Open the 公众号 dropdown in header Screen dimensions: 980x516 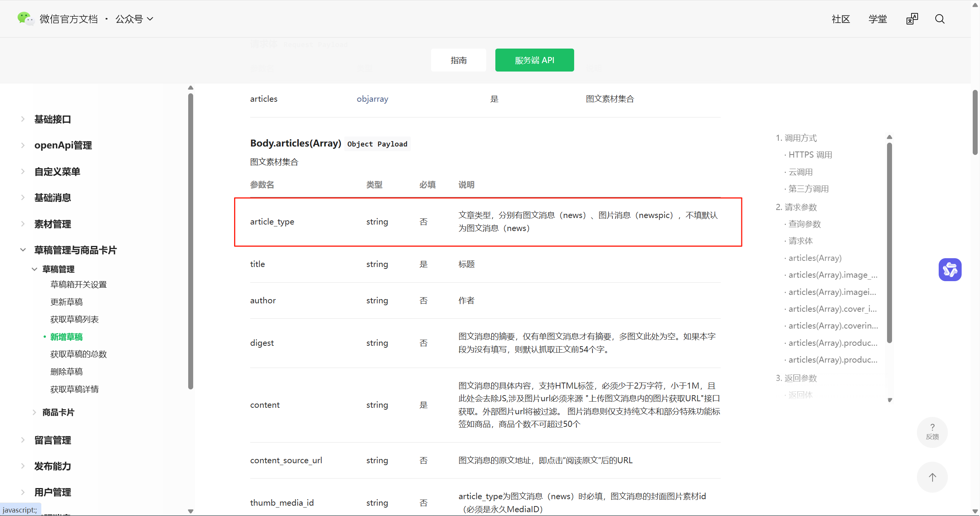pyautogui.click(x=134, y=19)
